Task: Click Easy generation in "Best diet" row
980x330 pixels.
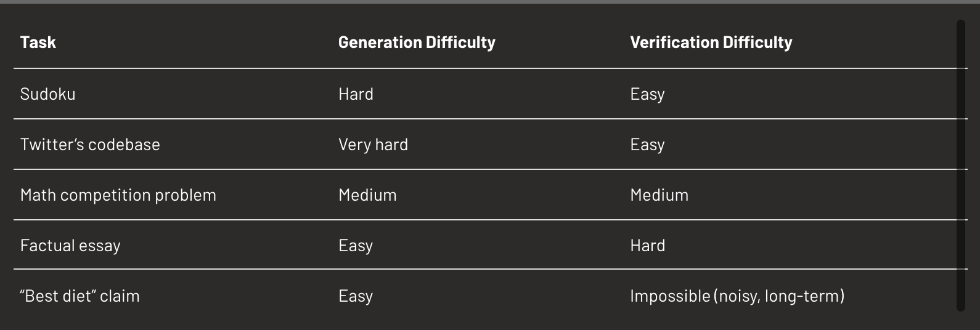Action: coord(356,296)
